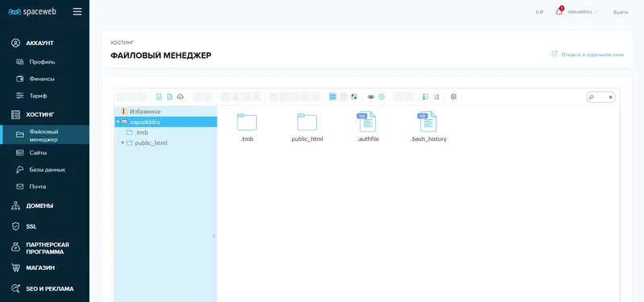Click the colored tree-list toolbar icon
The width and height of the screenshot is (644, 302).
pos(426,97)
